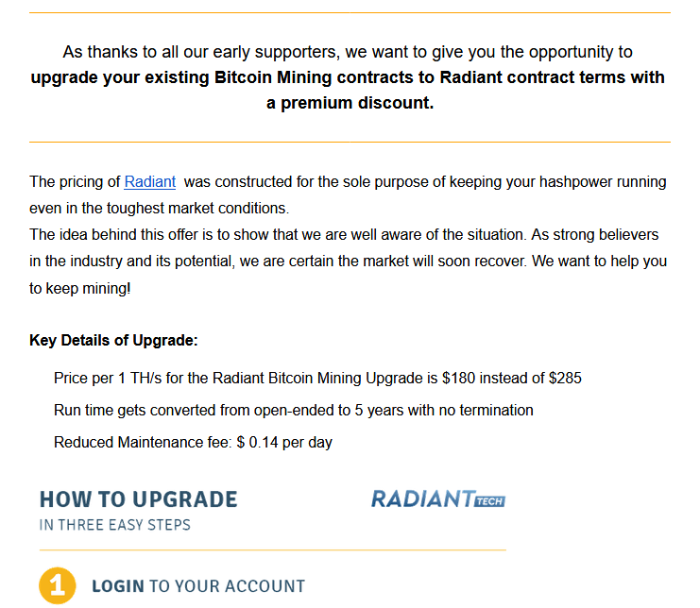This screenshot has height=608, width=700.
Task: Click the bold upgrade contracts headline
Action: point(348,77)
